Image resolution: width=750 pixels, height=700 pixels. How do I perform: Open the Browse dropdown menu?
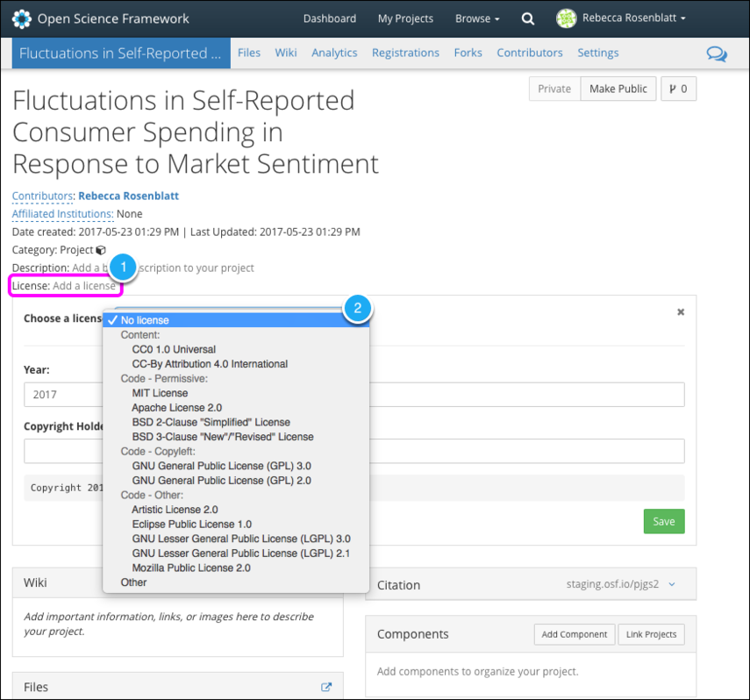[477, 18]
